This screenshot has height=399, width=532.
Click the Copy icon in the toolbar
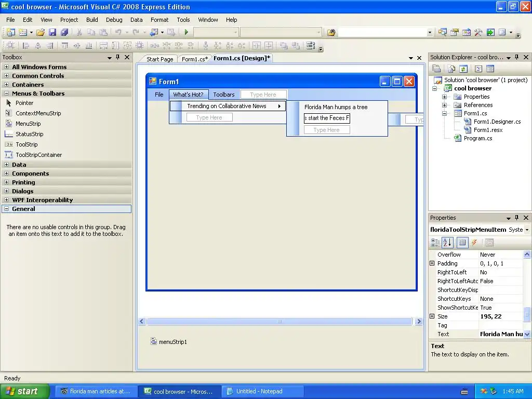[x=91, y=32]
